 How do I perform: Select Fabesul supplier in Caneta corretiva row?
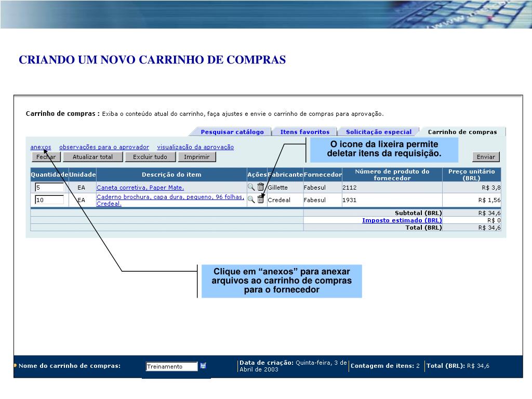[314, 187]
